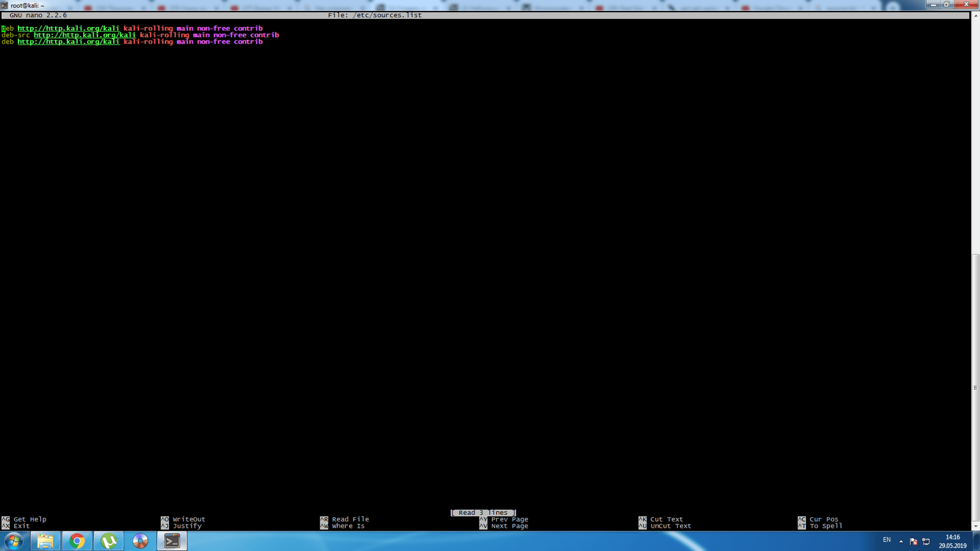Viewport: 980px width, 551px height.
Task: Click the 'To Spell' shortcut label
Action: pyautogui.click(x=826, y=526)
